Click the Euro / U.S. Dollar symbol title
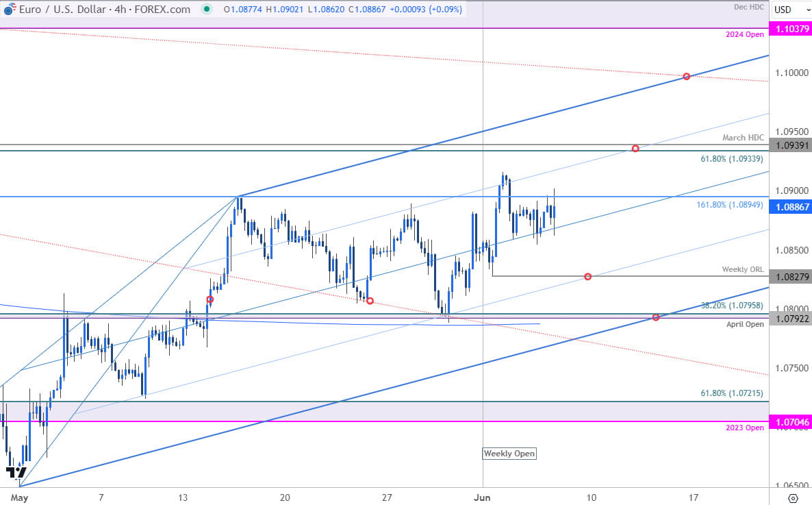 point(63,10)
